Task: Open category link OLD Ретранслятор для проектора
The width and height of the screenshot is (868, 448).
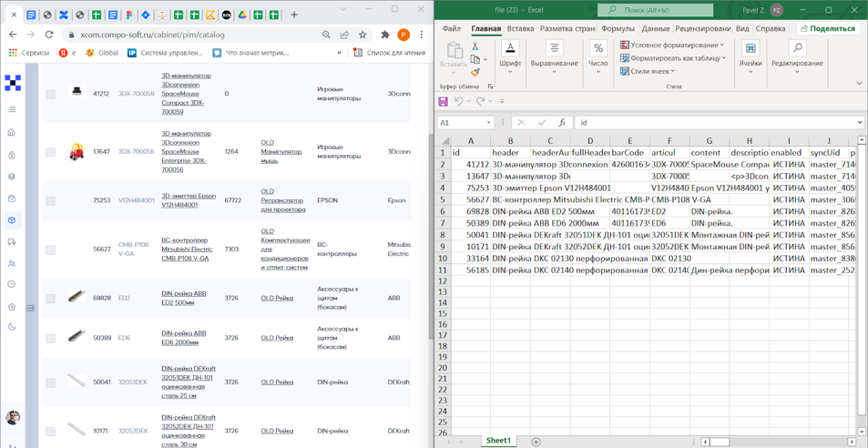Action: 282,200
